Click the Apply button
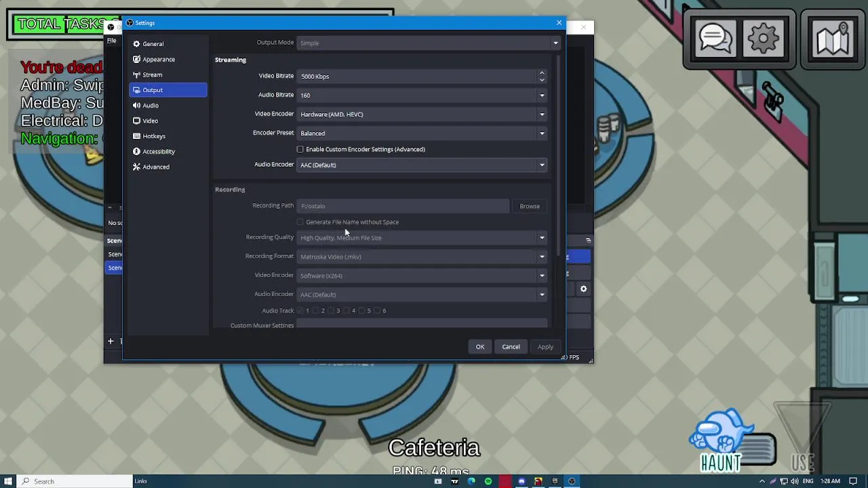The width and height of the screenshot is (868, 488). click(545, 347)
